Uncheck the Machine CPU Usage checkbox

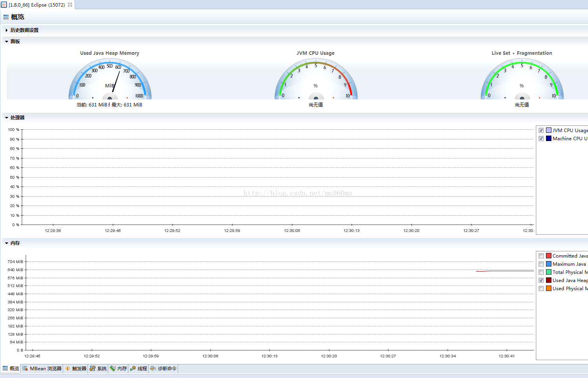click(x=541, y=139)
